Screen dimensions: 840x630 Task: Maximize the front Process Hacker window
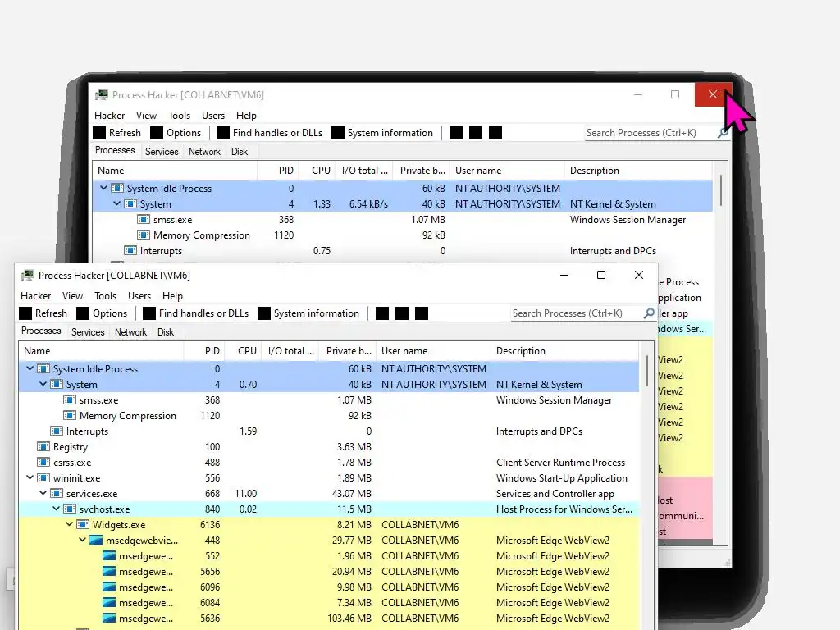click(601, 275)
